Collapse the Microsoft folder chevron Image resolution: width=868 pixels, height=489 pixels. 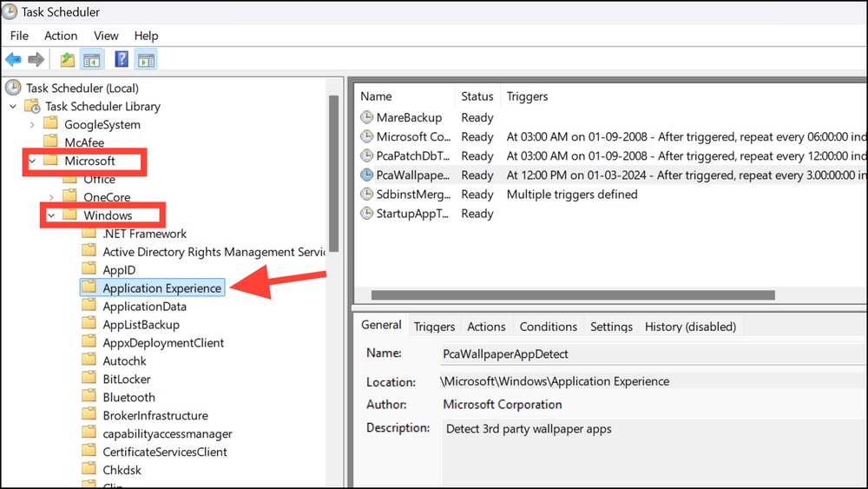click(x=32, y=162)
